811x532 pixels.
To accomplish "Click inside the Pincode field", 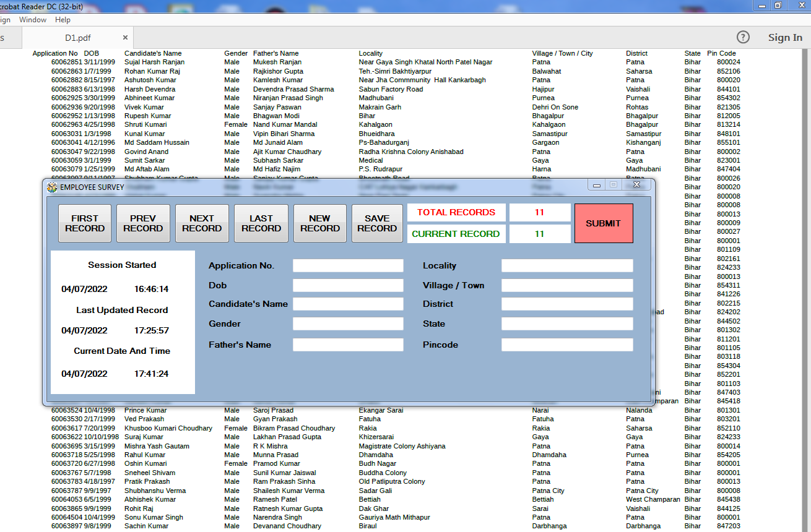I will [567, 344].
